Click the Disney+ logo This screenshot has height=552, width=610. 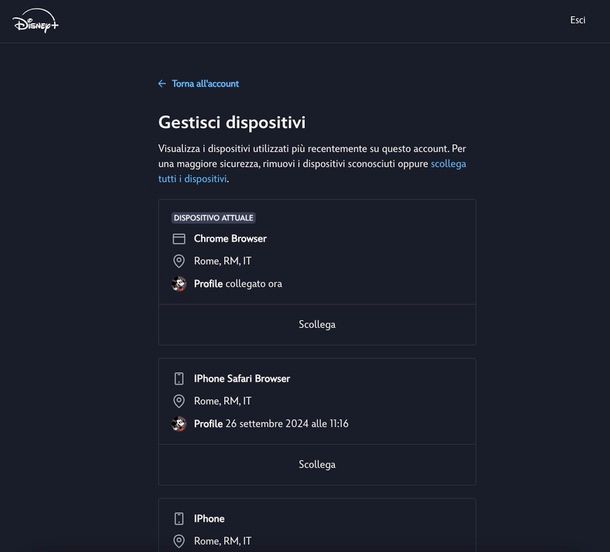tap(35, 21)
